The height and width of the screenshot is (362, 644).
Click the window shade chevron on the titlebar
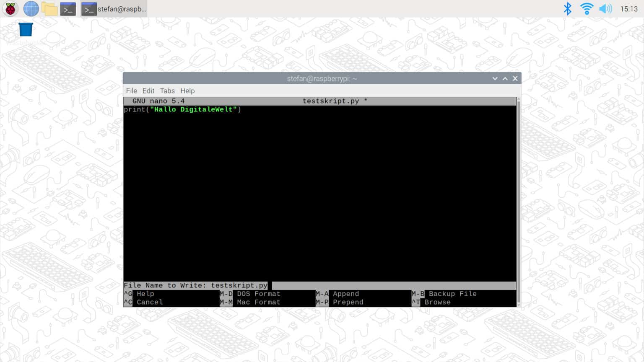[495, 78]
